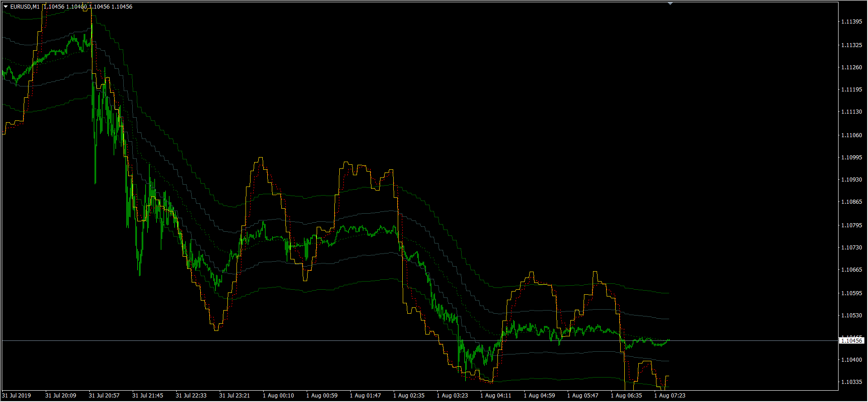Pick the 31 Jul 21:45 time axis label
This screenshot has width=868, height=402.
148,396
